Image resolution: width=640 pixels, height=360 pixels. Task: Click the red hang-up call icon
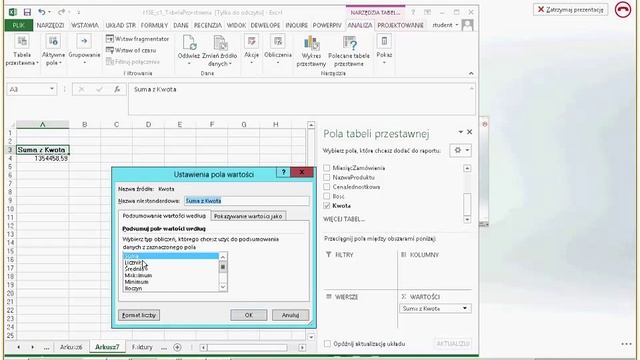(x=623, y=9)
